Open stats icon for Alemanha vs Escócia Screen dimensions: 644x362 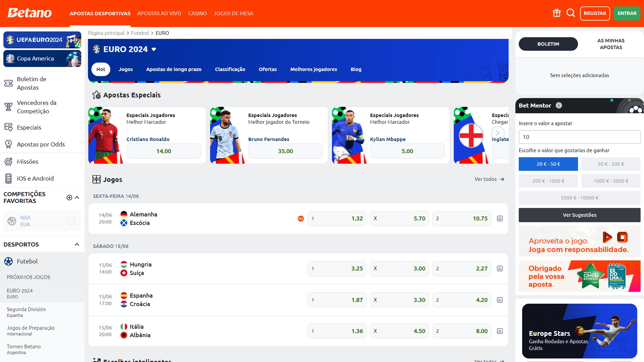[500, 219]
